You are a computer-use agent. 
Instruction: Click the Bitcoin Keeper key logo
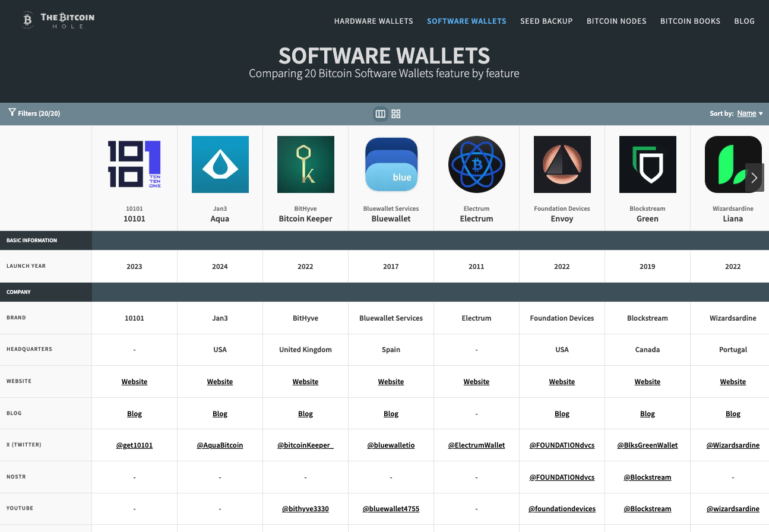coord(306,164)
